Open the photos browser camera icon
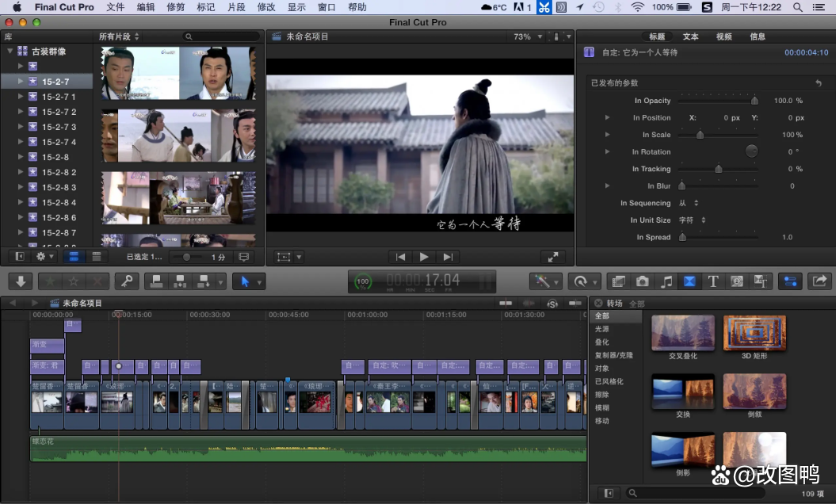836x504 pixels. (643, 281)
